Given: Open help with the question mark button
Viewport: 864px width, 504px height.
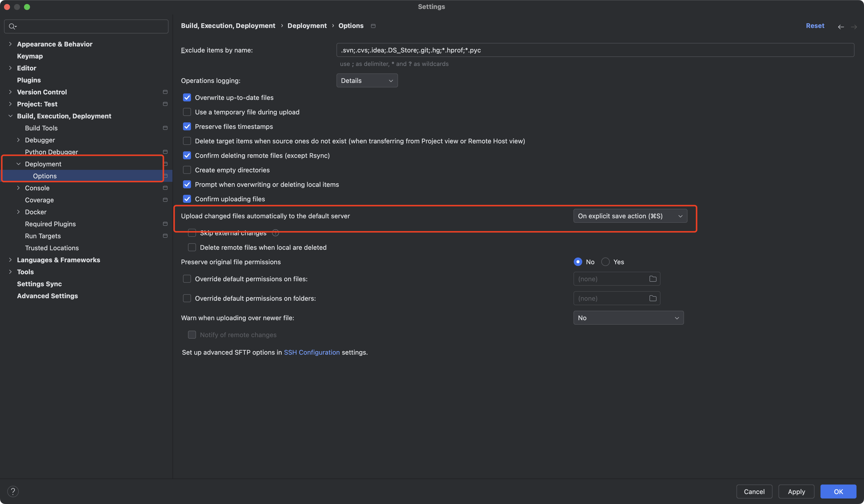Looking at the screenshot, I should (x=13, y=491).
